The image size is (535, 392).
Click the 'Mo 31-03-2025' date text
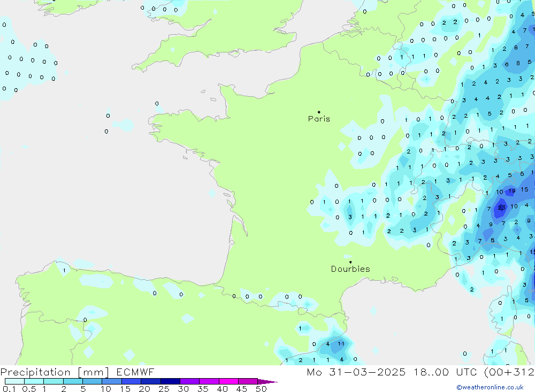click(356, 372)
